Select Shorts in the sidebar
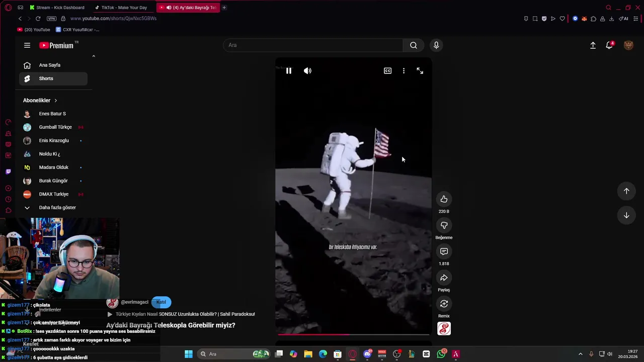This screenshot has height=362, width=644. 53,78
